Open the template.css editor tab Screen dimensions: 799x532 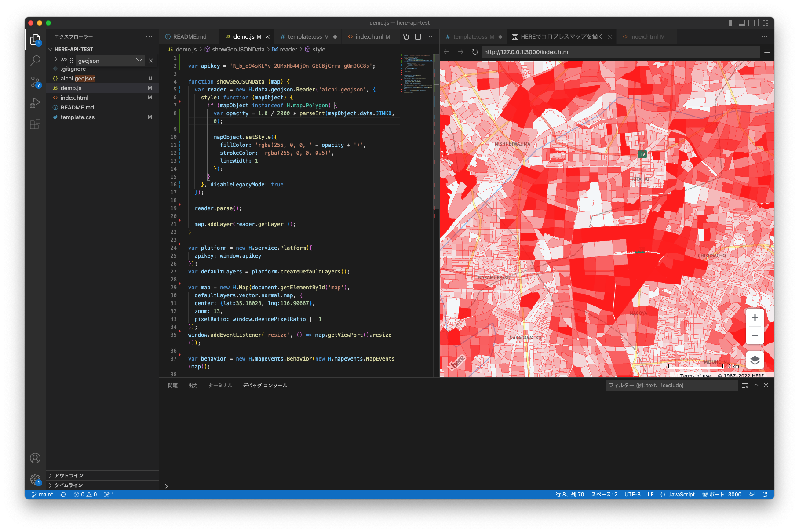point(305,37)
